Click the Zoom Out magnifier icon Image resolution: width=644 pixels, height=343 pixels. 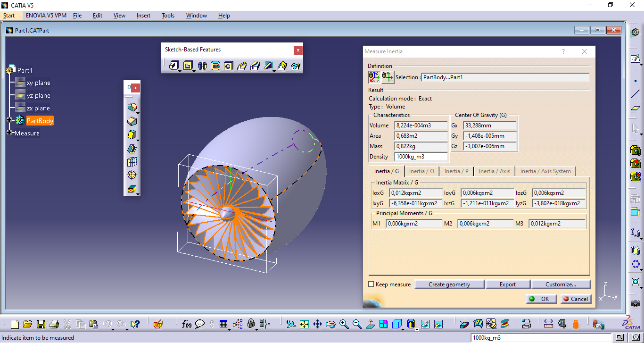coord(357,324)
